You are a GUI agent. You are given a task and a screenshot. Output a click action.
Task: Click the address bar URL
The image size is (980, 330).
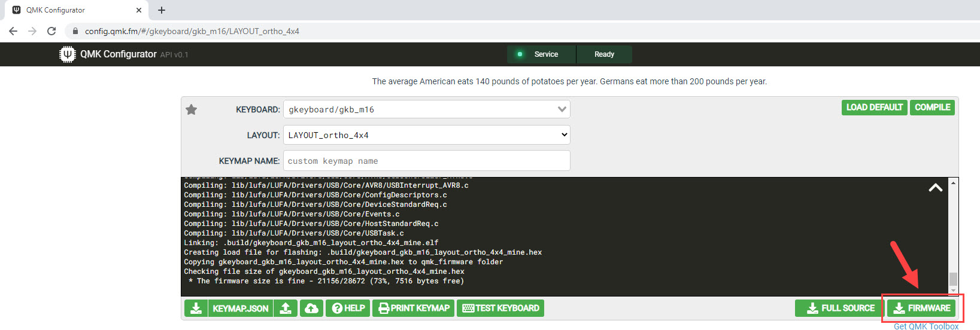pyautogui.click(x=192, y=31)
